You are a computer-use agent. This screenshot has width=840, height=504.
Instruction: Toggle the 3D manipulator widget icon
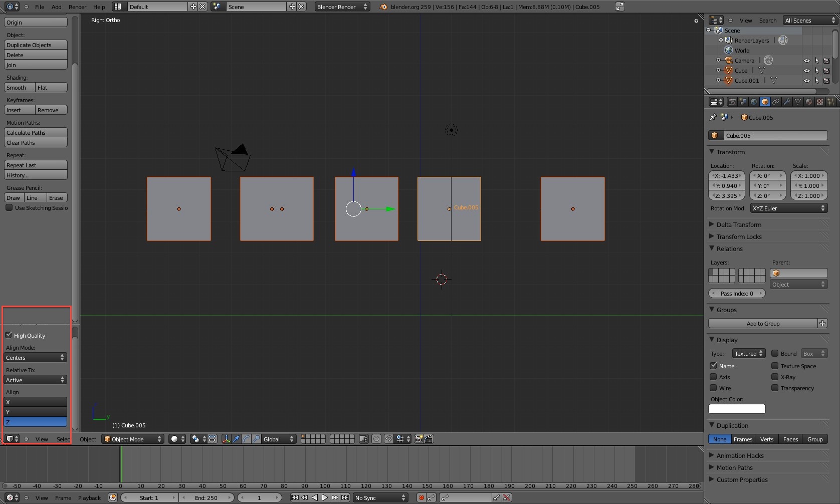[x=226, y=439]
